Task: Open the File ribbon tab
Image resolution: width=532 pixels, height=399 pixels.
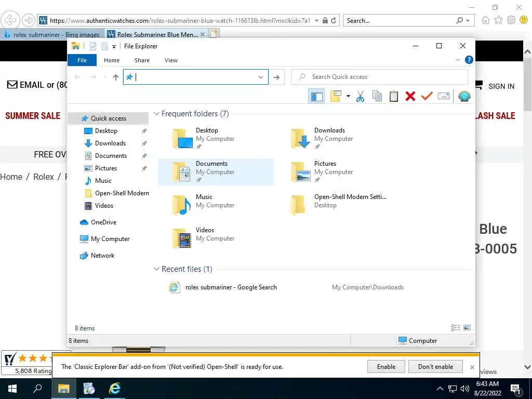Action: pyautogui.click(x=82, y=60)
